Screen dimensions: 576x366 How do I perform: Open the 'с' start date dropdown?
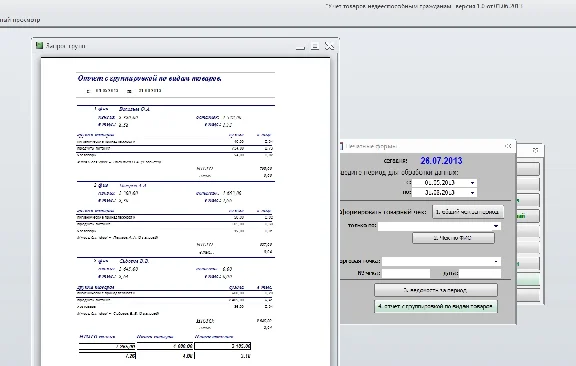click(472, 183)
